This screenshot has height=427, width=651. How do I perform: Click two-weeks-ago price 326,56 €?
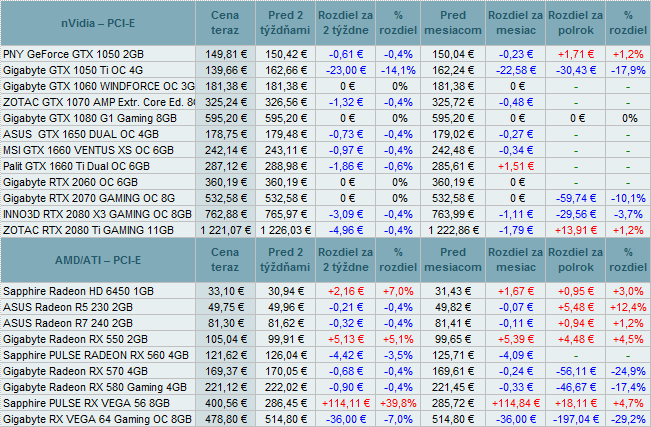286,102
